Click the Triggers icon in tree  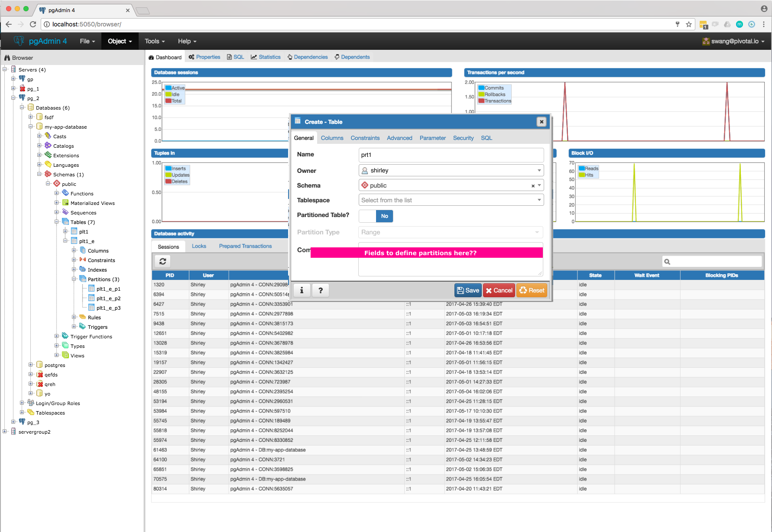coord(83,327)
